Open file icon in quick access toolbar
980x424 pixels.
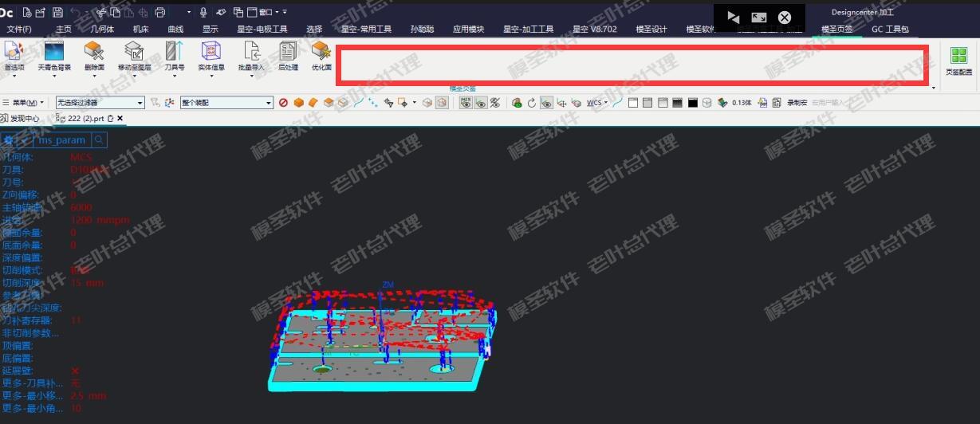[40, 12]
